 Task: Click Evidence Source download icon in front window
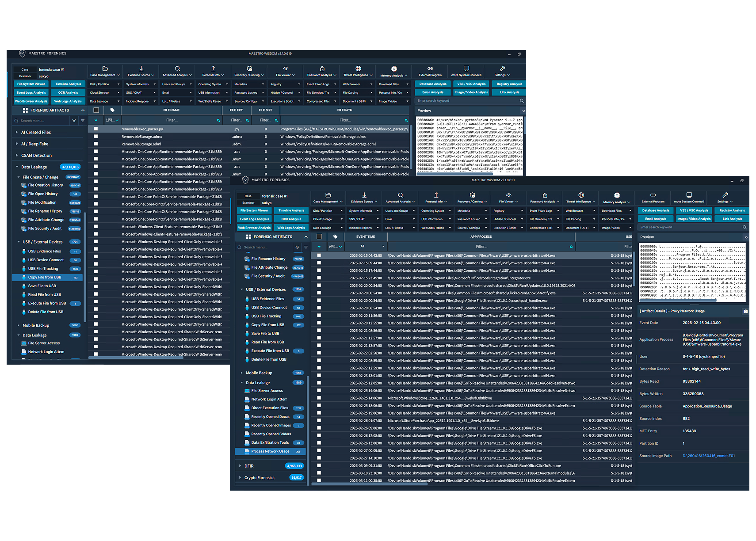coord(364,195)
